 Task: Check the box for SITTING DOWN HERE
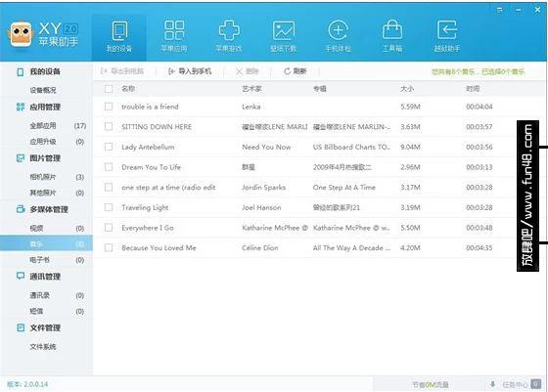tap(109, 126)
